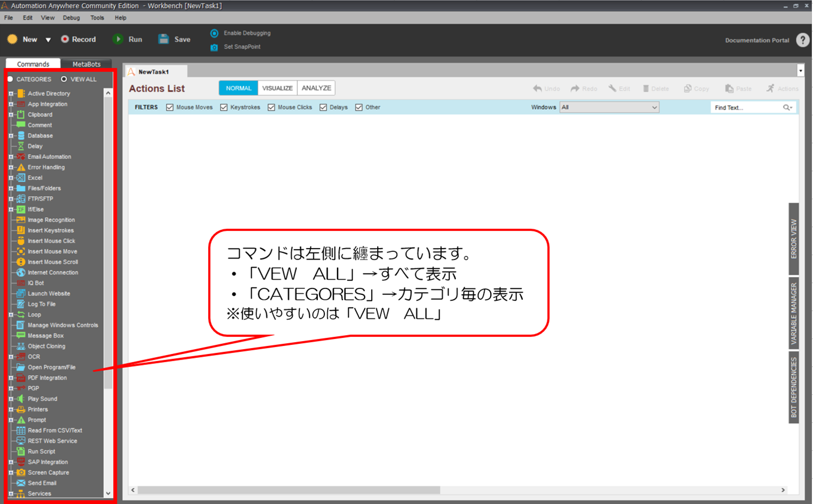Click the Set SnapPoint camera icon
Screen dimensions: 813x504
[214, 47]
